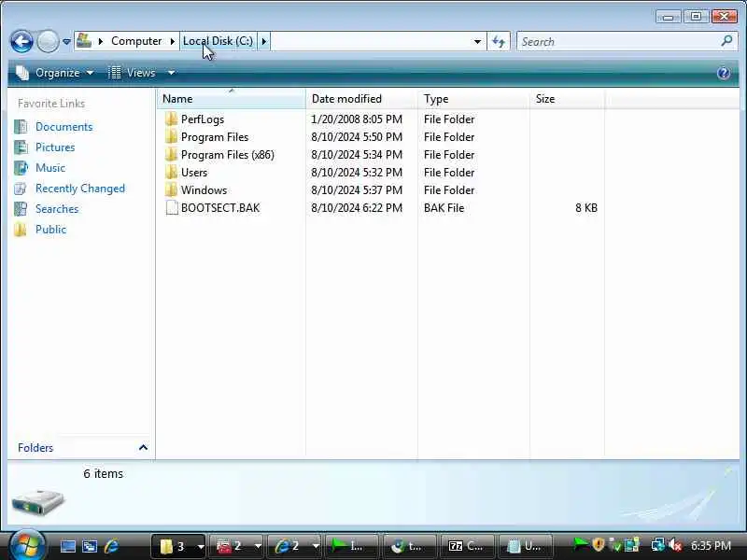The image size is (747, 560).
Task: Open Internet Explorer taskbar group of 2
Action: 294,546
